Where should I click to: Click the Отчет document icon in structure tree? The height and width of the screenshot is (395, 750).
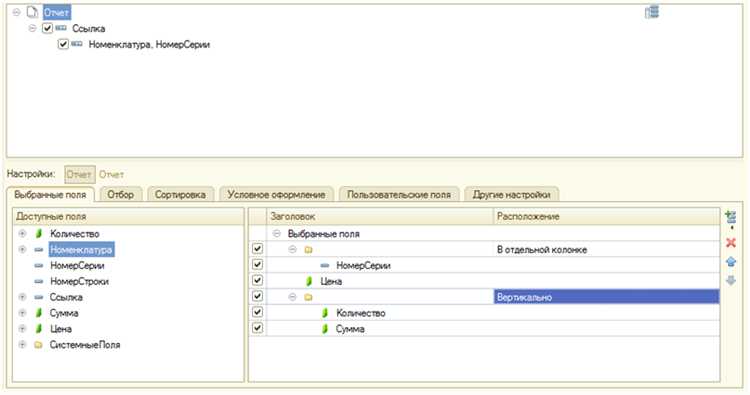tap(32, 12)
